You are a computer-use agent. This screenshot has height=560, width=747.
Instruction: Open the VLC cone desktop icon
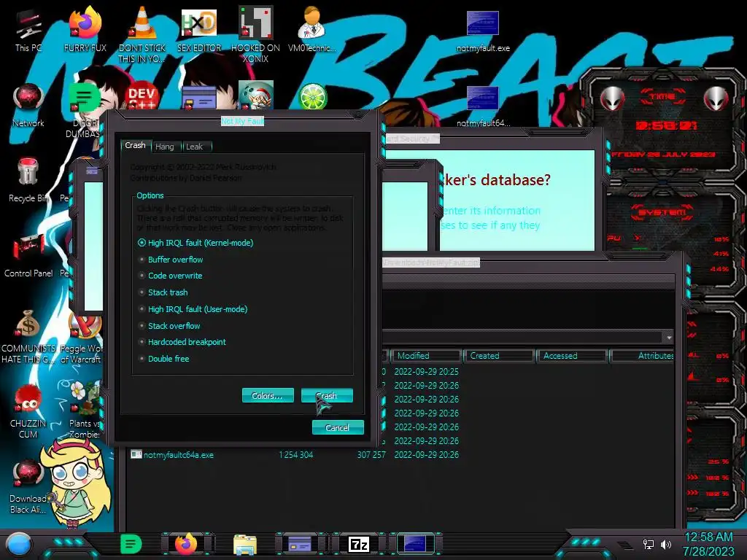click(142, 34)
